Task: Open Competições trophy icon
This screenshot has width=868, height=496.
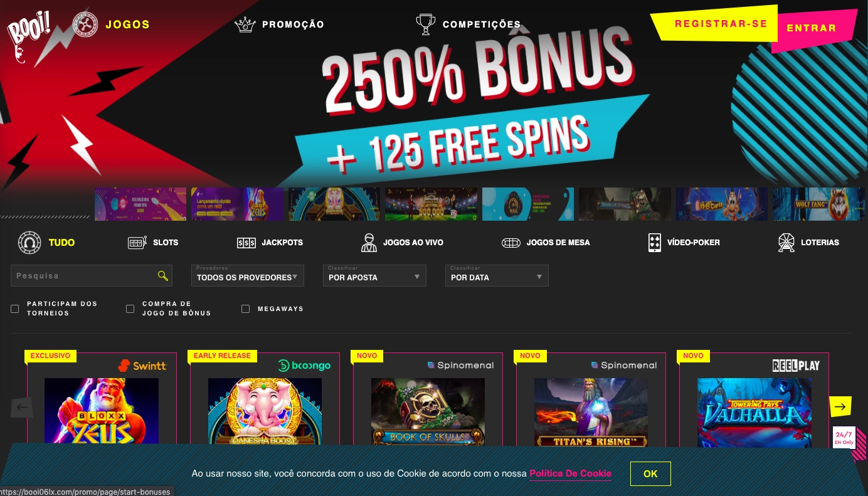Action: [x=426, y=24]
